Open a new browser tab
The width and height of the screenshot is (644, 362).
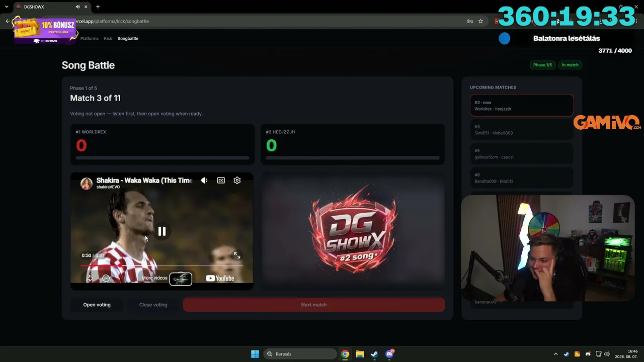(x=98, y=7)
